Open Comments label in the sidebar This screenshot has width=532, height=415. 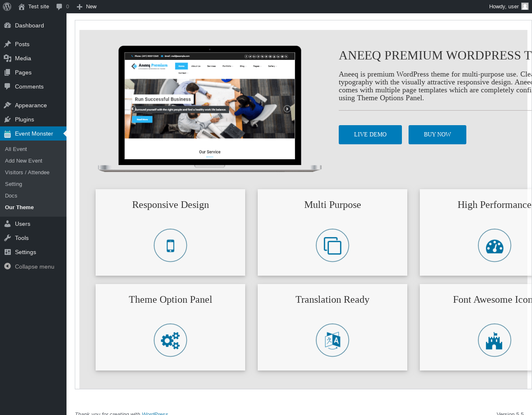(x=29, y=86)
